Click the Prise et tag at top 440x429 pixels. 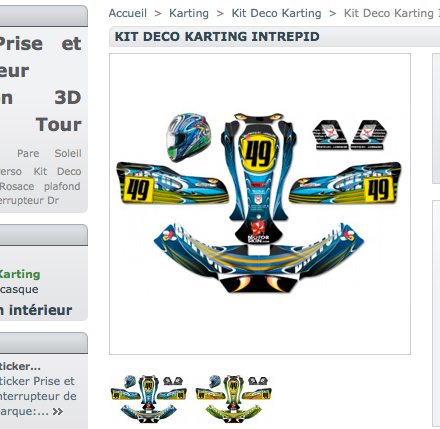(x=40, y=44)
